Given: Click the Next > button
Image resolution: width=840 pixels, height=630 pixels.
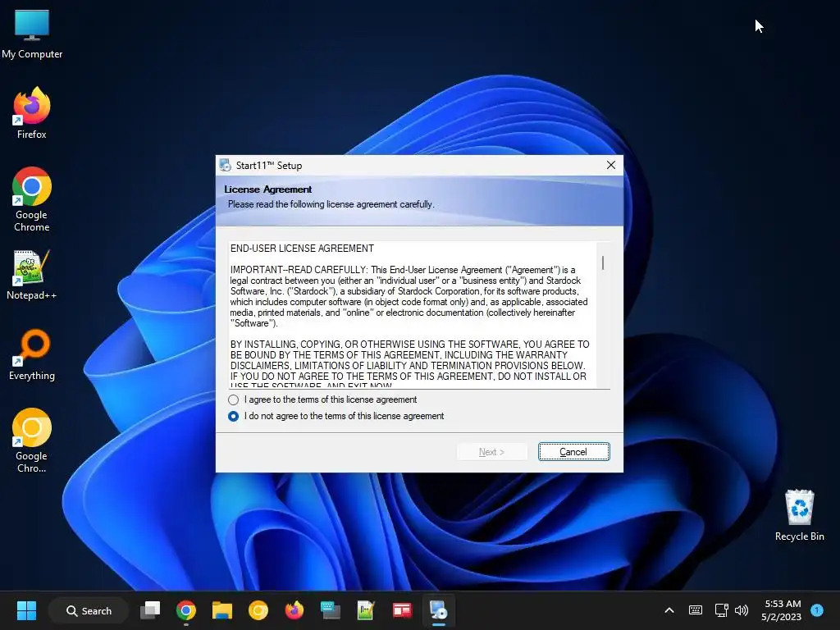Looking at the screenshot, I should coord(492,452).
